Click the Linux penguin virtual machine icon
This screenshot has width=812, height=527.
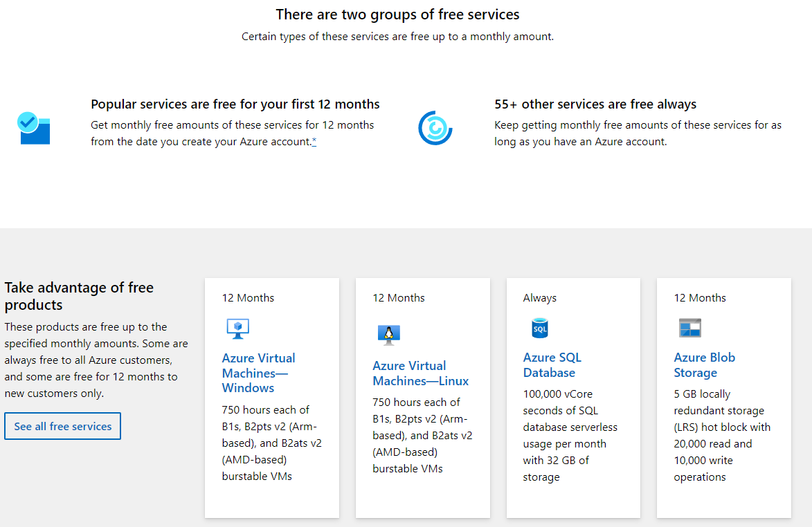click(x=388, y=335)
